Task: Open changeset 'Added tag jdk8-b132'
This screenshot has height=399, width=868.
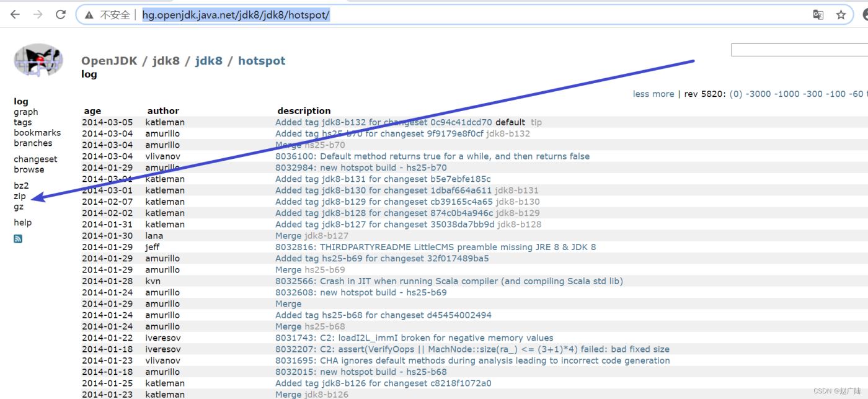Action: point(384,122)
